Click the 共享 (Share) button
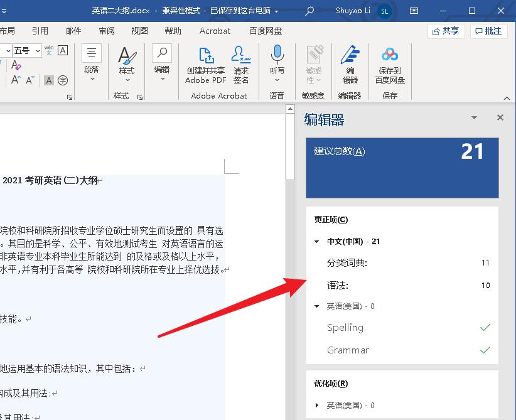This screenshot has height=420, width=516. point(446,31)
